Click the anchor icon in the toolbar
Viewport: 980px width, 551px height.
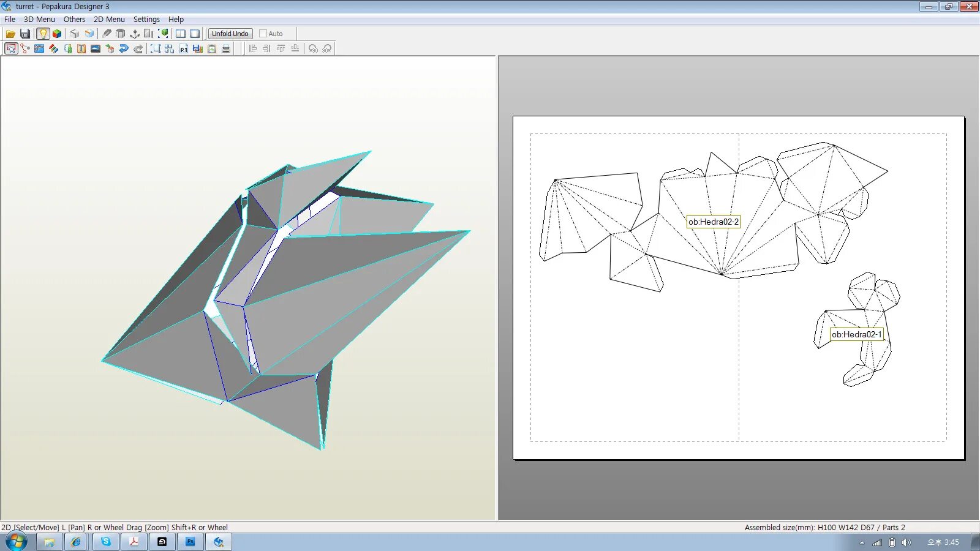(135, 34)
